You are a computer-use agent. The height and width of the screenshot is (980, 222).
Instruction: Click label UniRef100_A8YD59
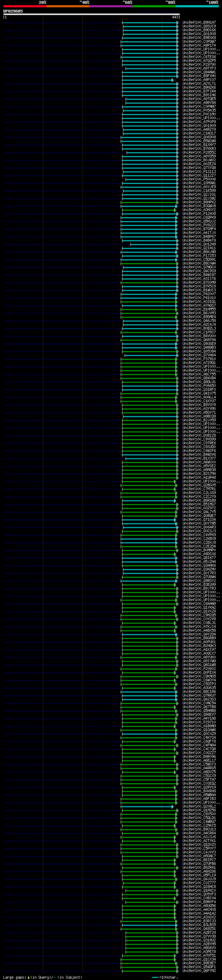tap(199, 156)
